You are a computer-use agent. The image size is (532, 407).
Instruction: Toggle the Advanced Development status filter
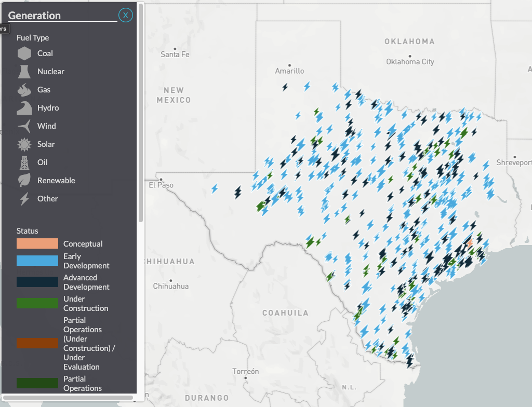pyautogui.click(x=37, y=282)
